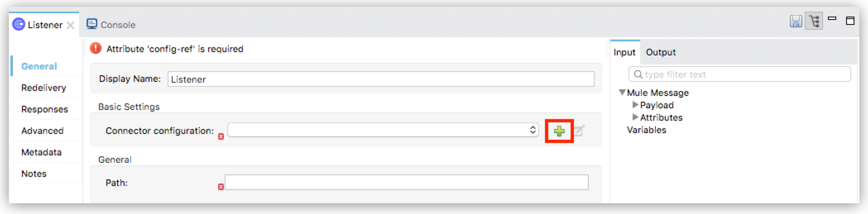Collapse the Mule Message tree node
Screen dimensions: 868x214
[622, 93]
